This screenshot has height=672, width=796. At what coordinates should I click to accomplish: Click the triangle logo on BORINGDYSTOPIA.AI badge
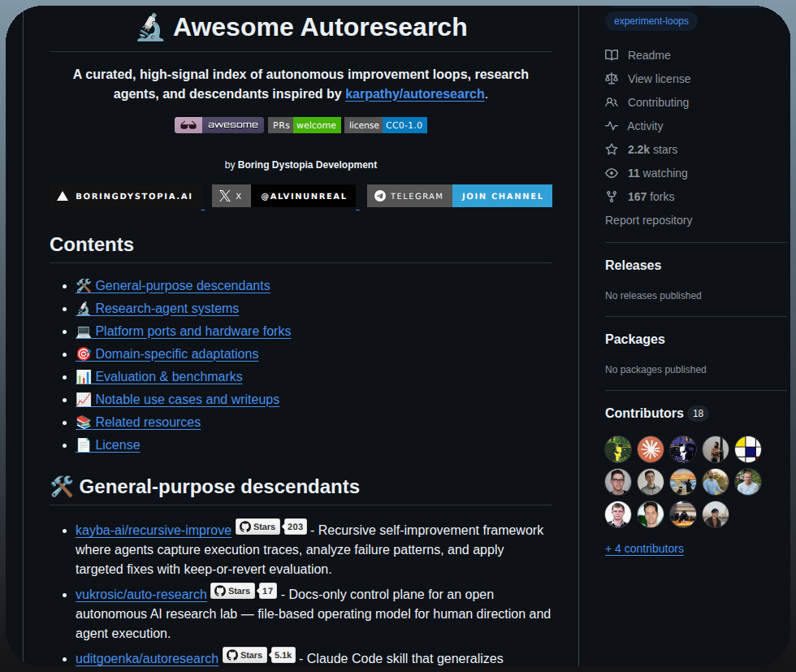[x=63, y=196]
